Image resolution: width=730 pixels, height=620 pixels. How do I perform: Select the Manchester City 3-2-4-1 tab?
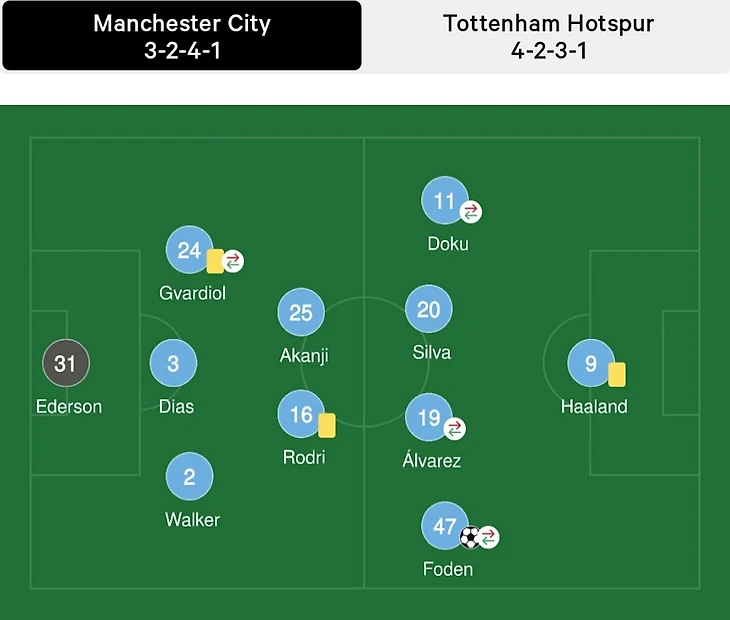(182, 36)
